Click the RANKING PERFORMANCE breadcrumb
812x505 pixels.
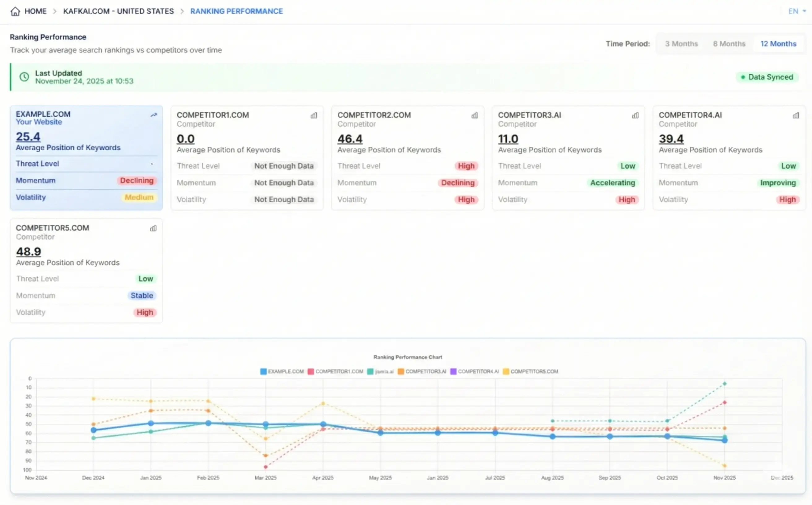(236, 11)
